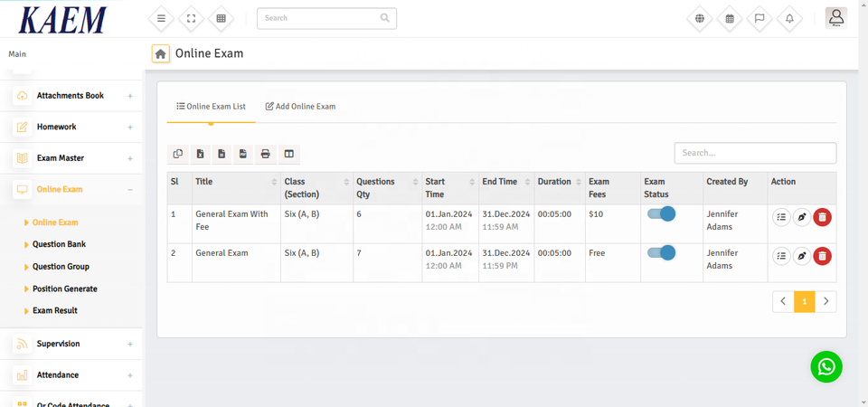Screen dimensions: 868x407
Task: Delete the General Exam With Fee row
Action: click(822, 217)
